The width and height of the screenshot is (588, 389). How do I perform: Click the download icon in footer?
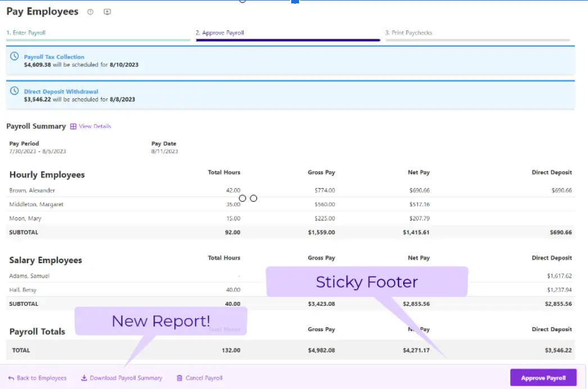pos(84,378)
